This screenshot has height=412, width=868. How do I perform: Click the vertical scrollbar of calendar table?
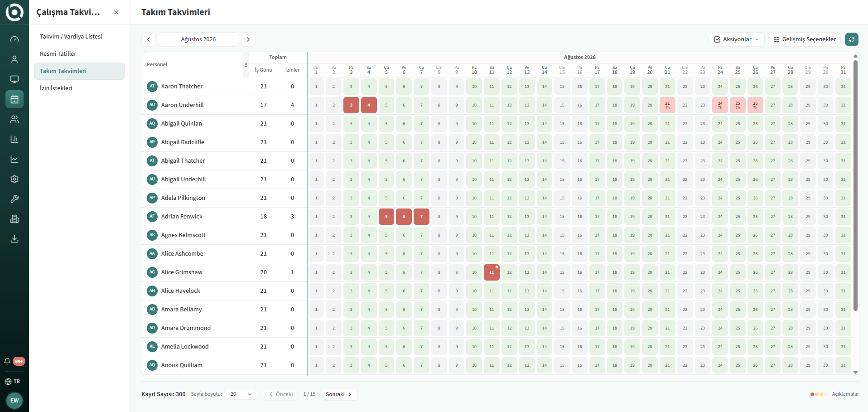pos(855,185)
